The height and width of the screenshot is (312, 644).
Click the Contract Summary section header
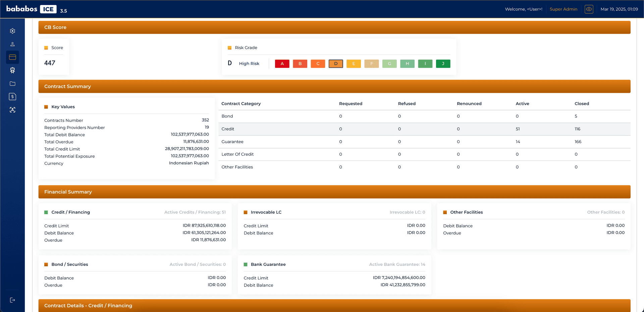coord(334,86)
